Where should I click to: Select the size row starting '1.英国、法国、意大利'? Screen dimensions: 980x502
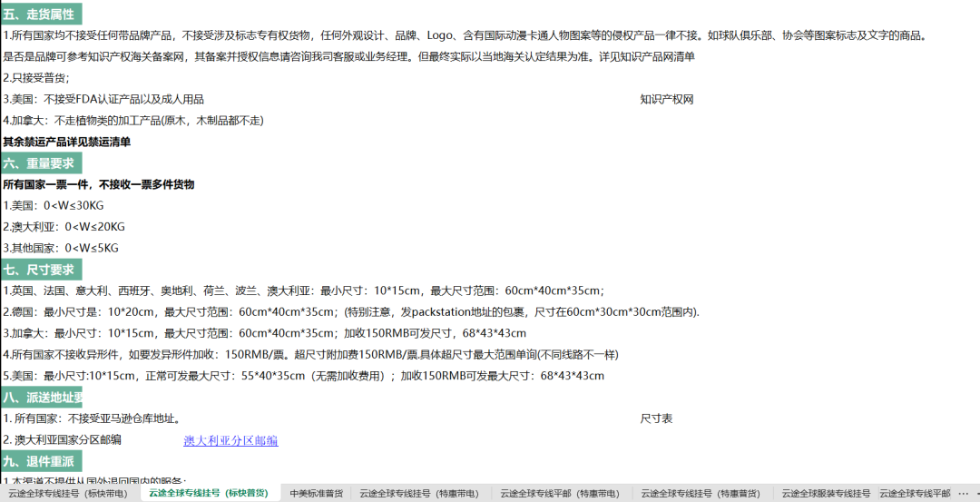(x=304, y=290)
